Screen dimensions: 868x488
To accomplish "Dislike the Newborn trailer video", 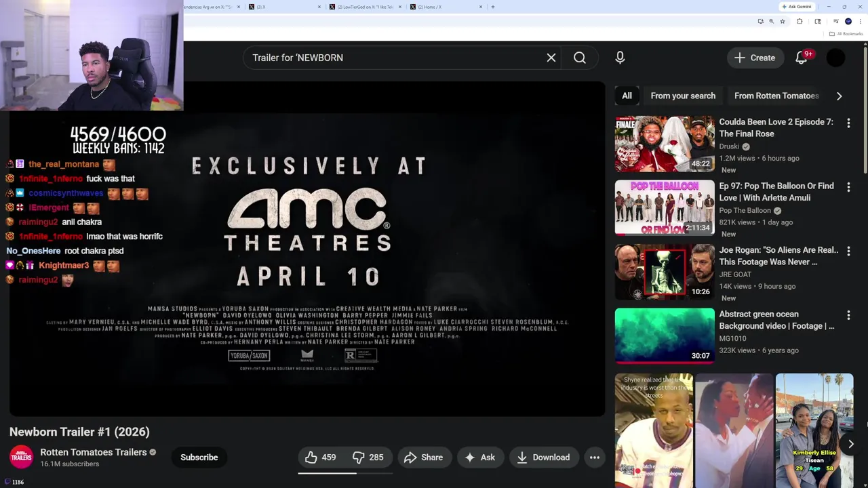I will [368, 457].
